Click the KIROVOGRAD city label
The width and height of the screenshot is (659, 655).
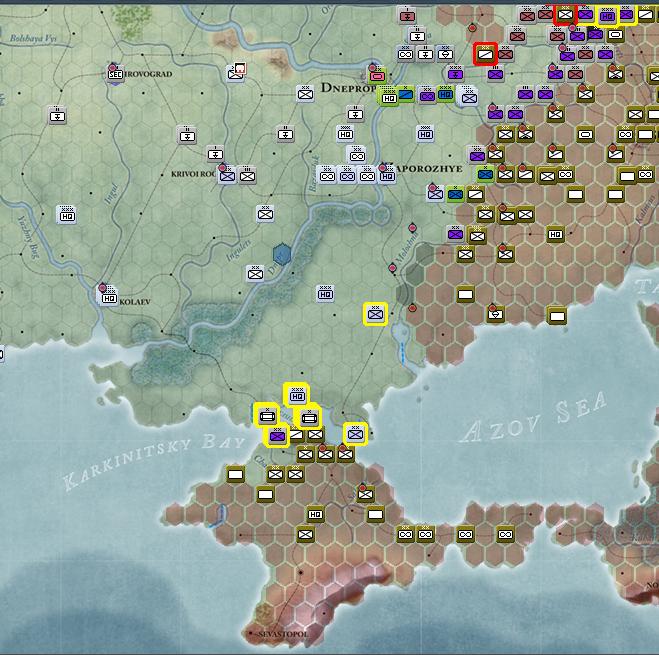point(148,74)
